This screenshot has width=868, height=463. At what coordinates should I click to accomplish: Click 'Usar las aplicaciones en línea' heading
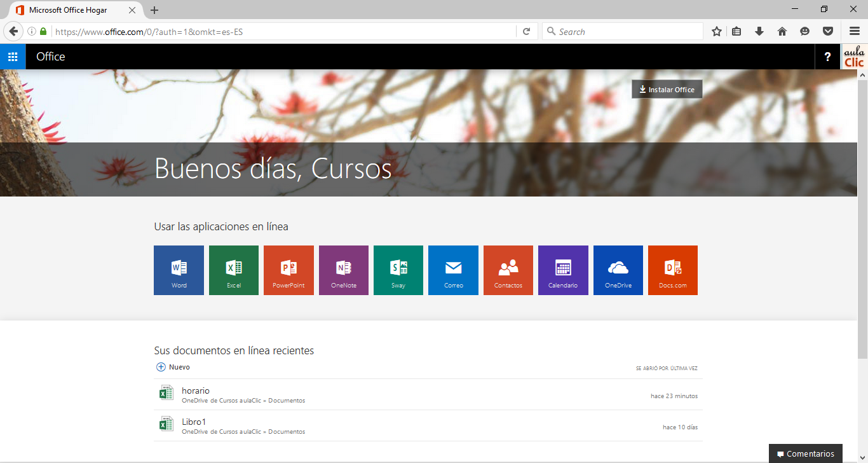point(221,226)
